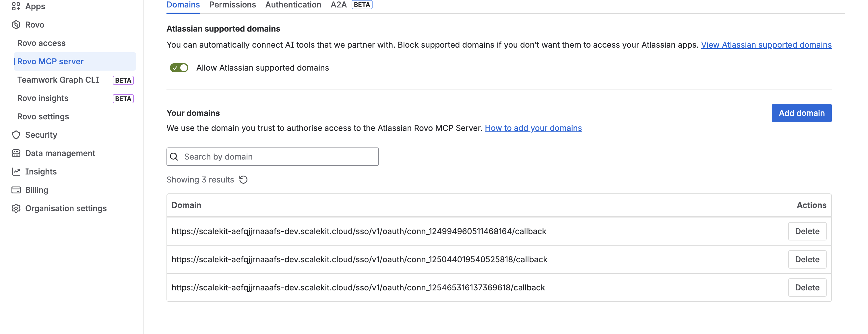Click the Actions column header
The width and height of the screenshot is (868, 334).
pos(811,205)
